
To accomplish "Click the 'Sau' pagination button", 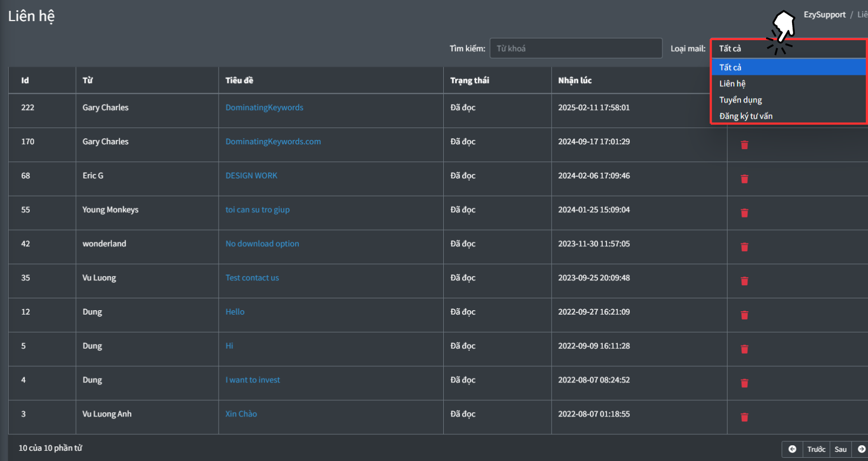I will [x=840, y=449].
